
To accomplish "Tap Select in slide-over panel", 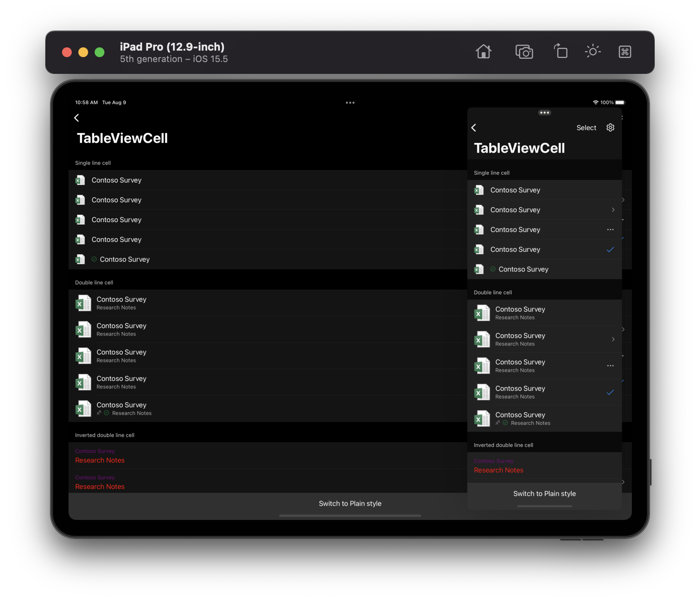I will click(x=586, y=128).
